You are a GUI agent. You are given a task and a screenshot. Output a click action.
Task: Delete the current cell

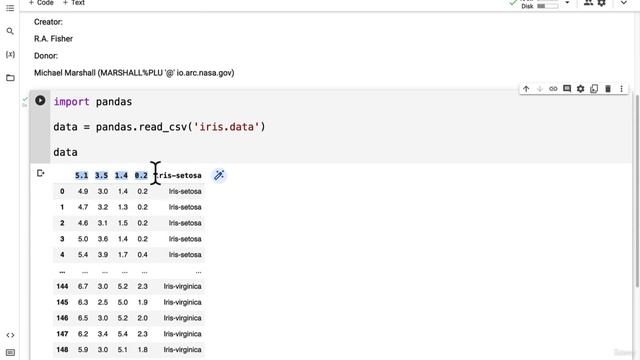pos(608,89)
